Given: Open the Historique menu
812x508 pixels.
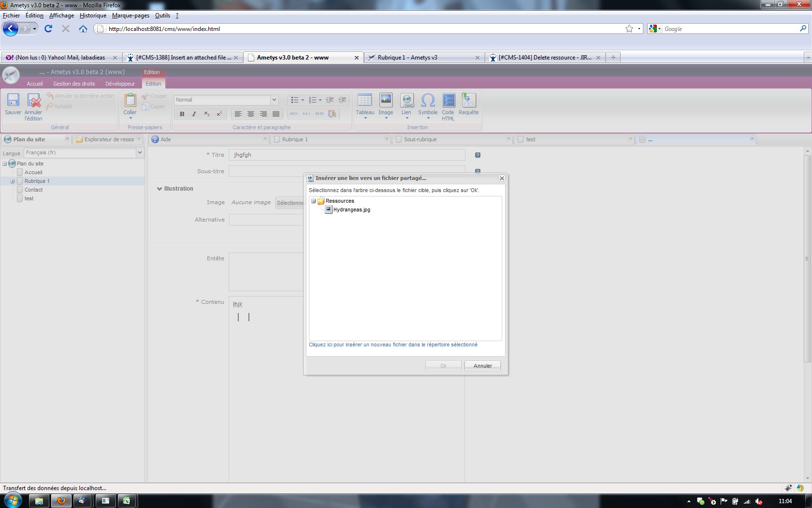Looking at the screenshot, I should point(93,15).
